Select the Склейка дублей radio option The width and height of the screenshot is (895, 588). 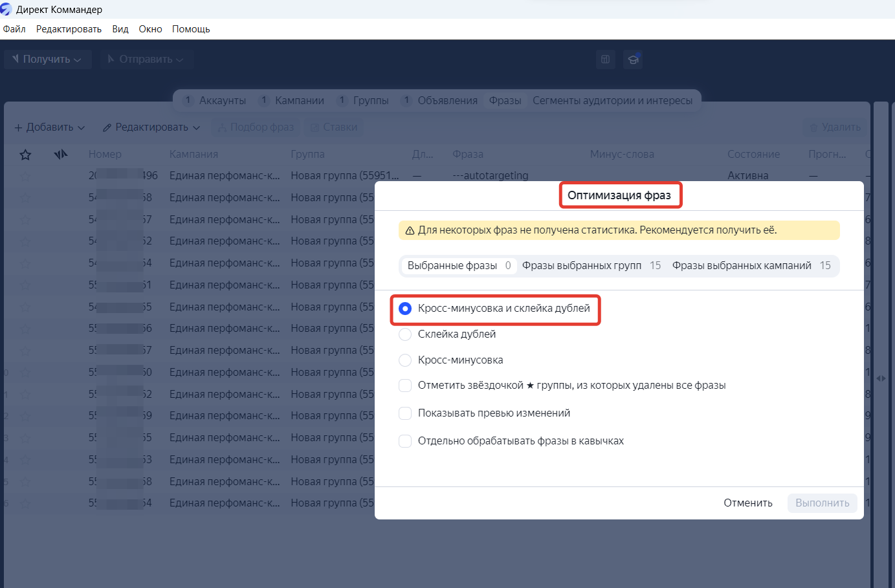tap(405, 334)
